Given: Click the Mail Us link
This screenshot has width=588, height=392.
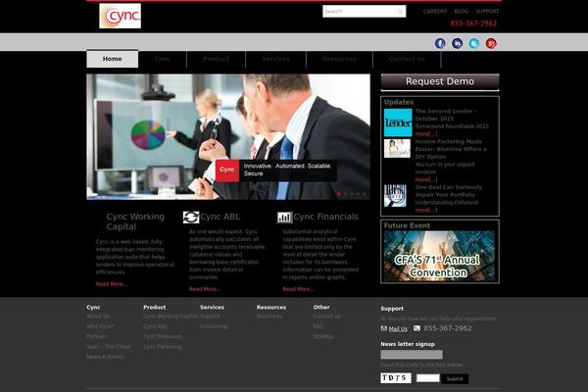Looking at the screenshot, I should (x=398, y=329).
